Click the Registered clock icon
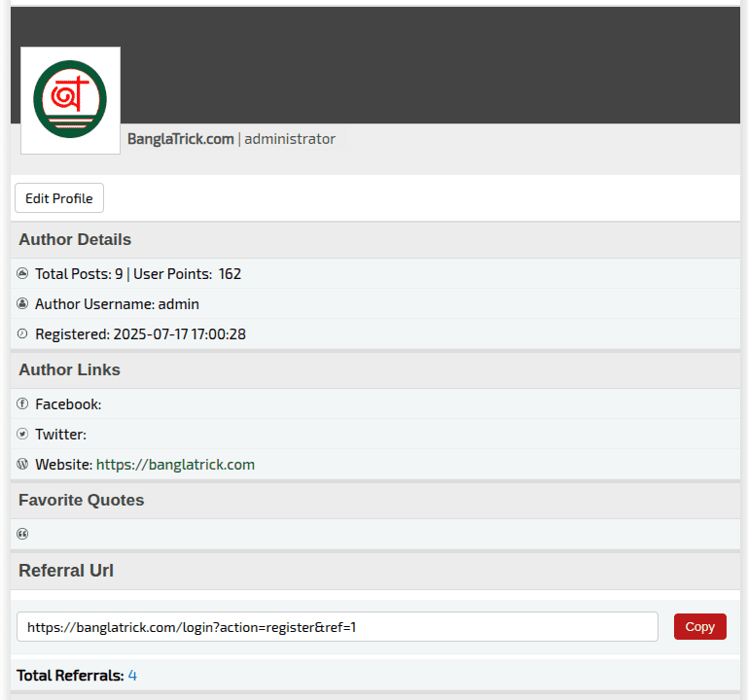This screenshot has width=748, height=700. 23,334
